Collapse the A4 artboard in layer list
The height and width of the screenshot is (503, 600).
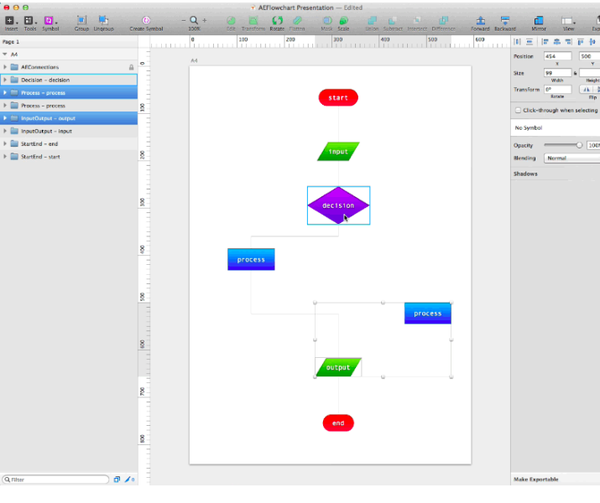pos(5,54)
